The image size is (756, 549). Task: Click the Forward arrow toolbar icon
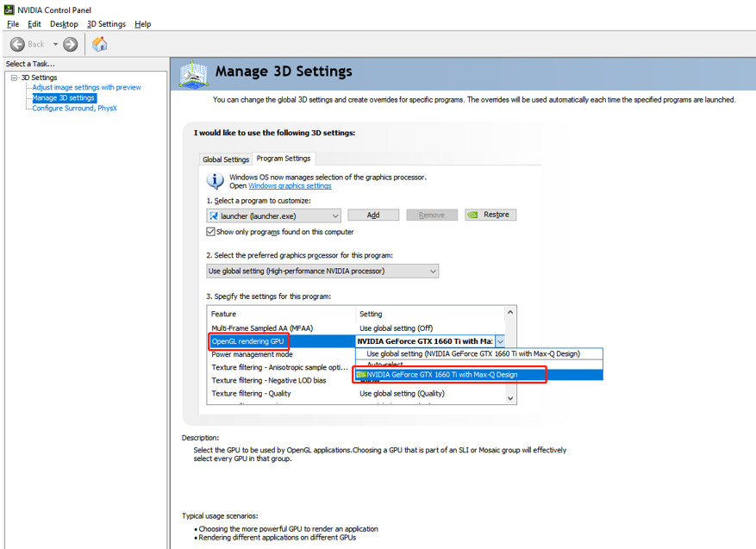(x=71, y=44)
